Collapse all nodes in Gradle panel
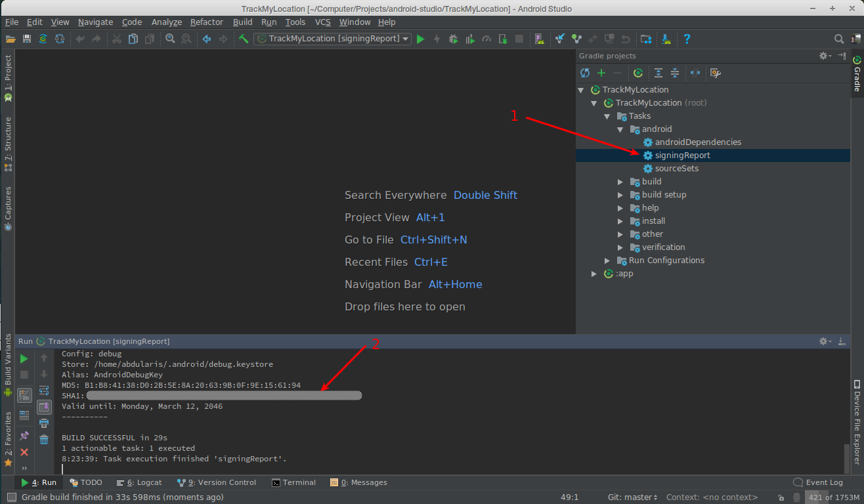The image size is (864, 504). point(674,73)
